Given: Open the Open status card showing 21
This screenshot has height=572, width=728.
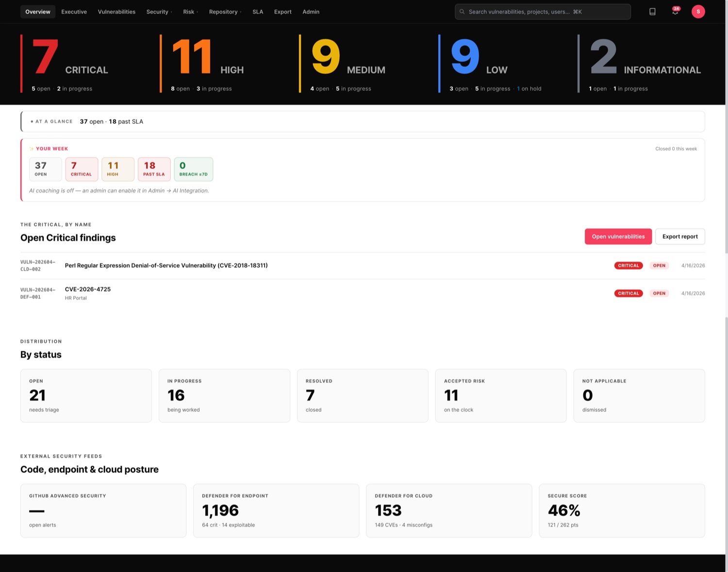Looking at the screenshot, I should pyautogui.click(x=86, y=395).
